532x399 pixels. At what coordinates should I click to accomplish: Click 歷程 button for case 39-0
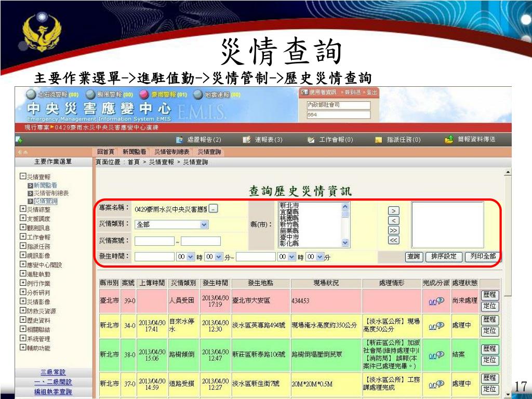[489, 295]
